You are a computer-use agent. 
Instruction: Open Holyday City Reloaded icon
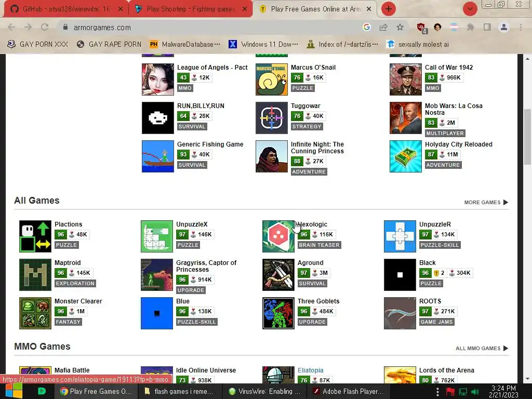tap(405, 156)
